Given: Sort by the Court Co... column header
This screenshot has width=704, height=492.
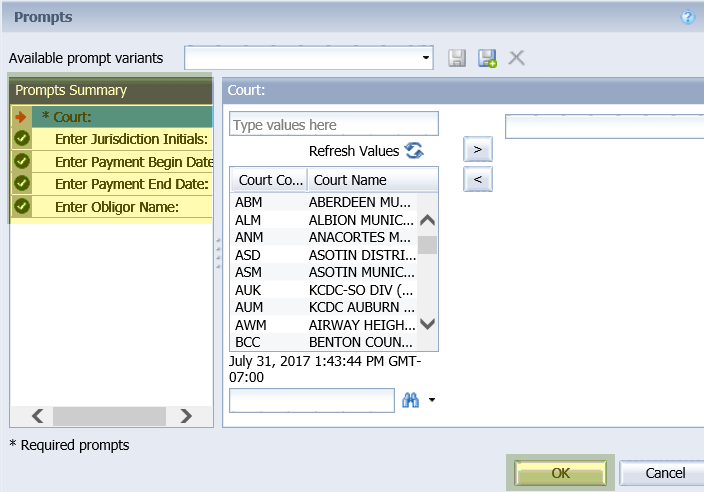Looking at the screenshot, I should point(270,180).
